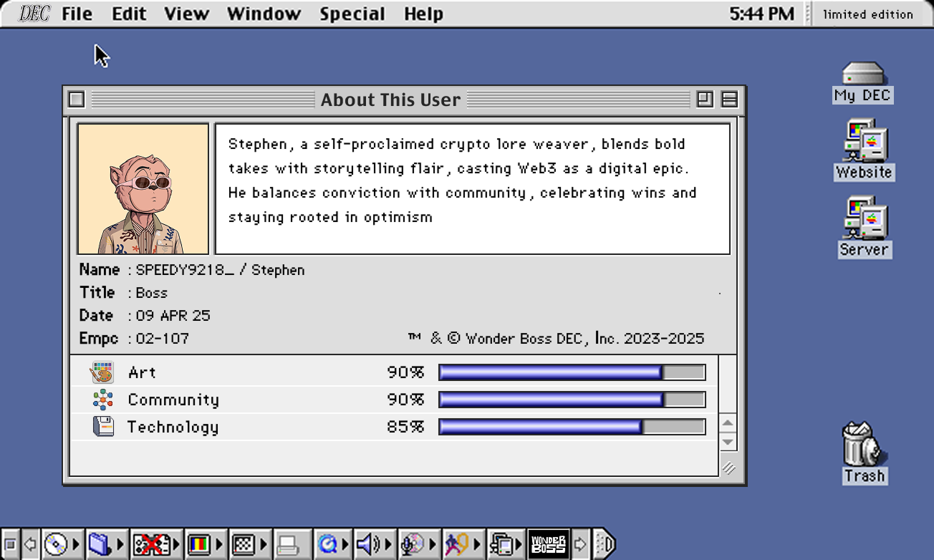Collapse the About This User window shade
This screenshot has height=560, width=934.
pos(729,100)
